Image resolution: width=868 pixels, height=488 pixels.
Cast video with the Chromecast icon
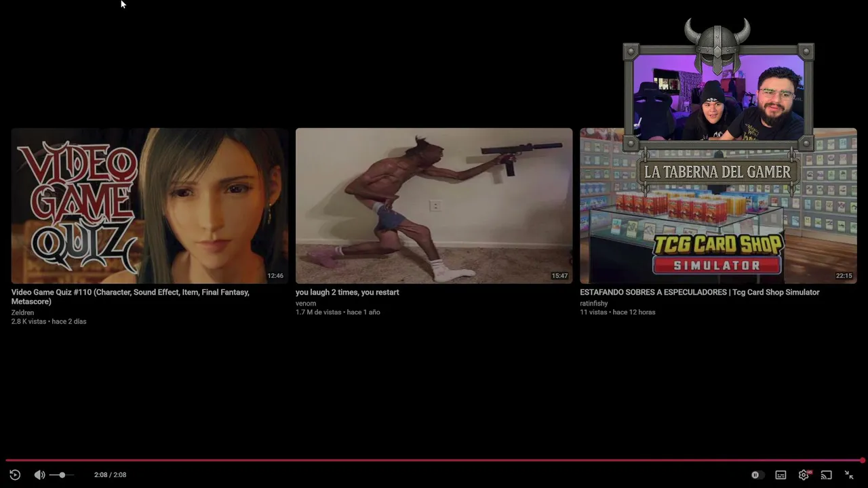click(826, 475)
